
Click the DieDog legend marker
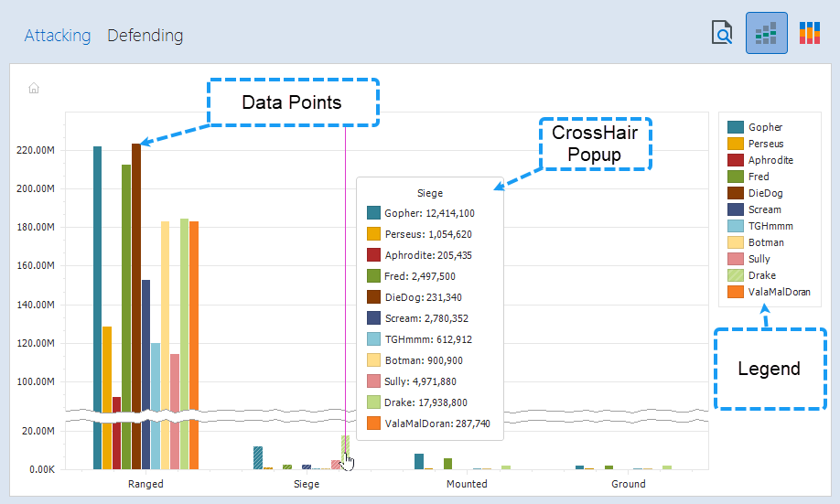(x=735, y=193)
